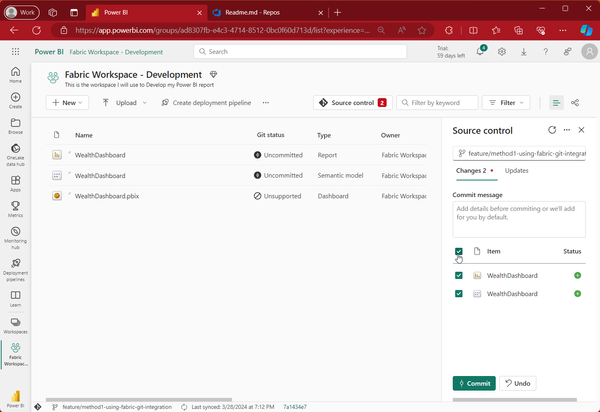
Task: Click the Source control button
Action: [352, 103]
